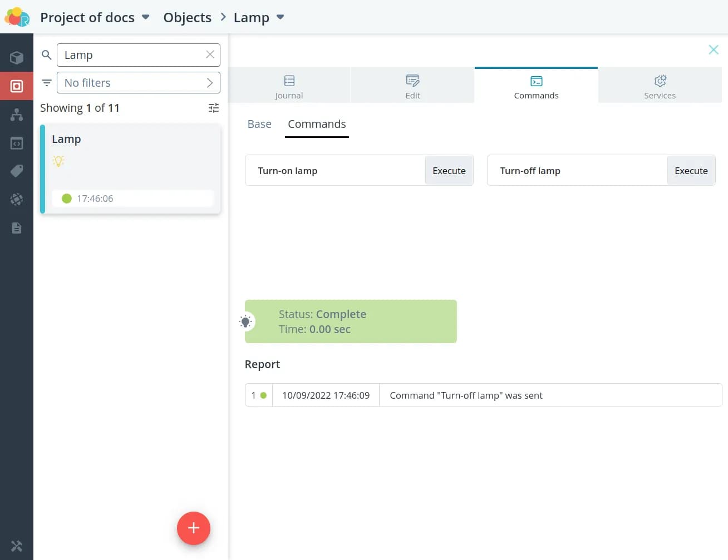Open the Lamp breadcrumb dropdown

tap(281, 17)
